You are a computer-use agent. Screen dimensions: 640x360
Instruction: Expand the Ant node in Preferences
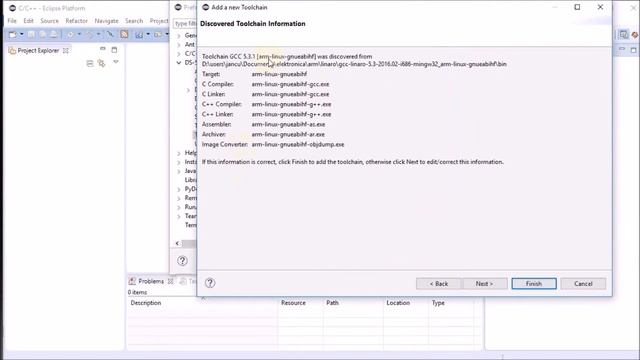pos(179,45)
